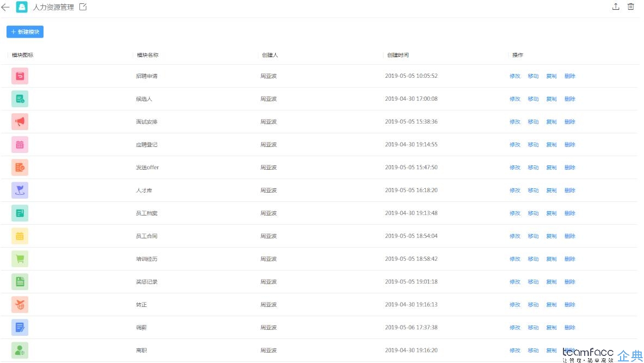
Task: Click 修改 for 候选人 row
Action: point(515,99)
